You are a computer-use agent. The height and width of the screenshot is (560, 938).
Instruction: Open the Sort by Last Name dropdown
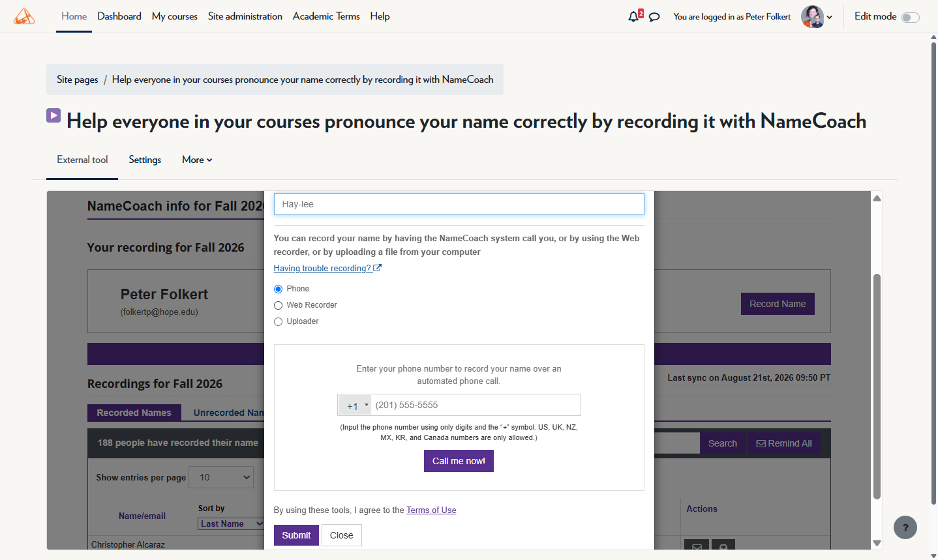pyautogui.click(x=231, y=523)
